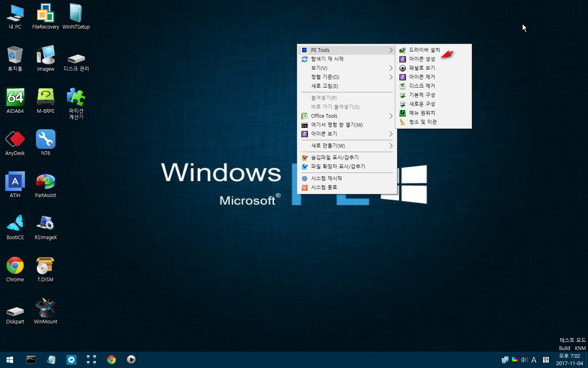Select the AIDA64 desktop icon

tap(15, 101)
